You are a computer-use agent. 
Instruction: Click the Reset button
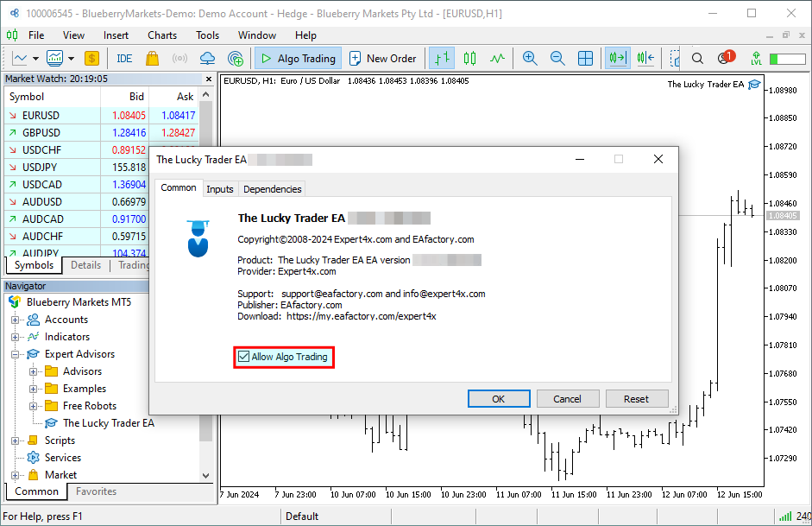click(x=636, y=399)
